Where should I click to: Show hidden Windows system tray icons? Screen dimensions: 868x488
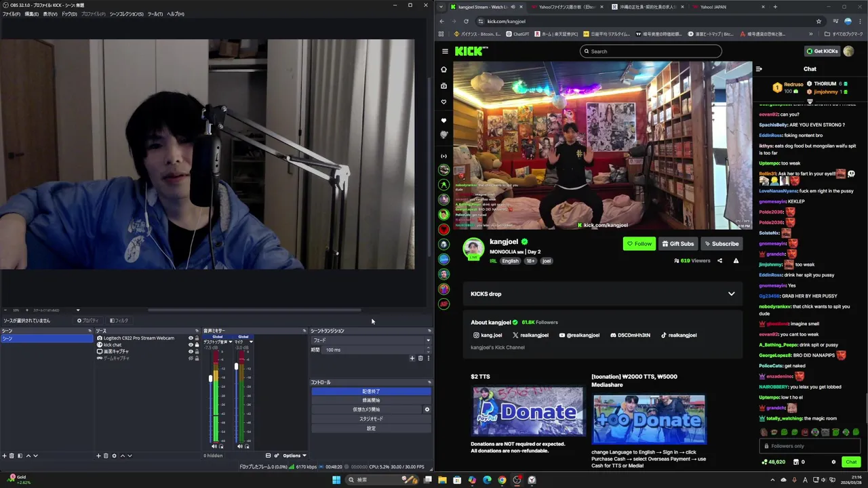point(772,480)
